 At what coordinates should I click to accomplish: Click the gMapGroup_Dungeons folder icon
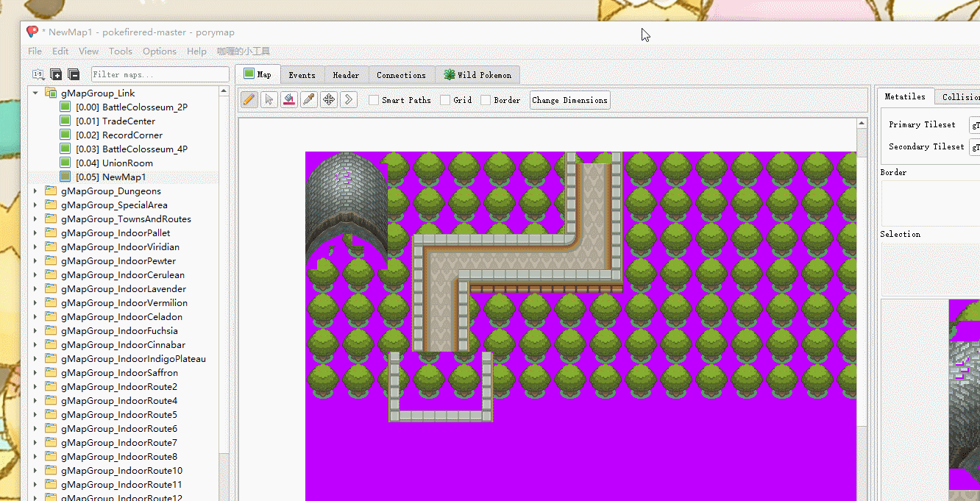[x=51, y=191]
